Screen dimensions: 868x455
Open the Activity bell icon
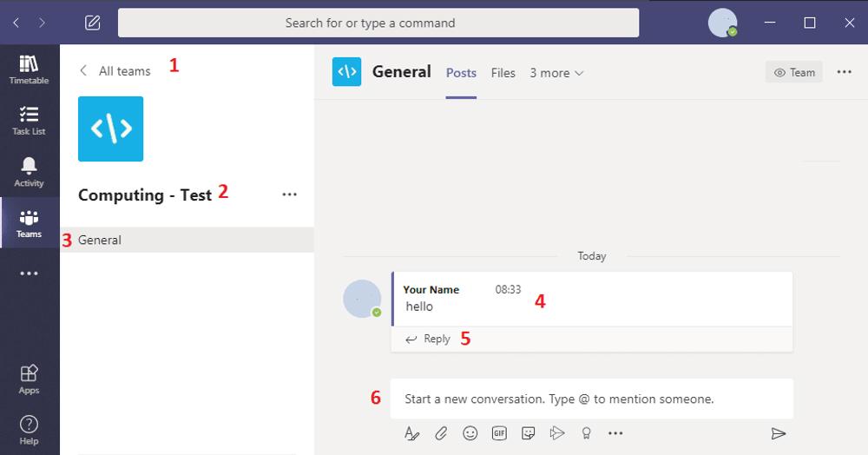29,172
